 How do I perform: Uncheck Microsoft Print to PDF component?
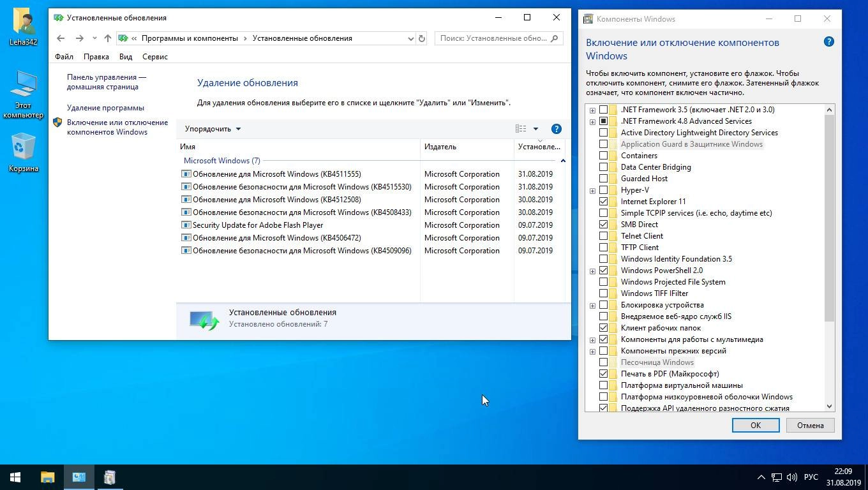pyautogui.click(x=603, y=374)
